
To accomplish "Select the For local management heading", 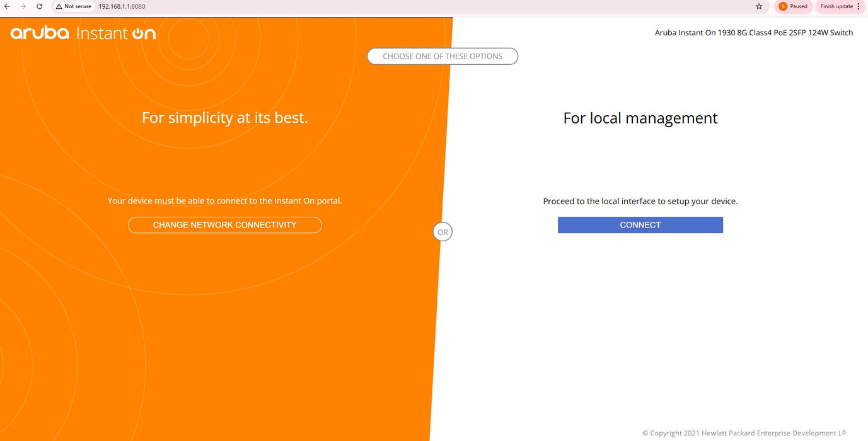I will 640,118.
